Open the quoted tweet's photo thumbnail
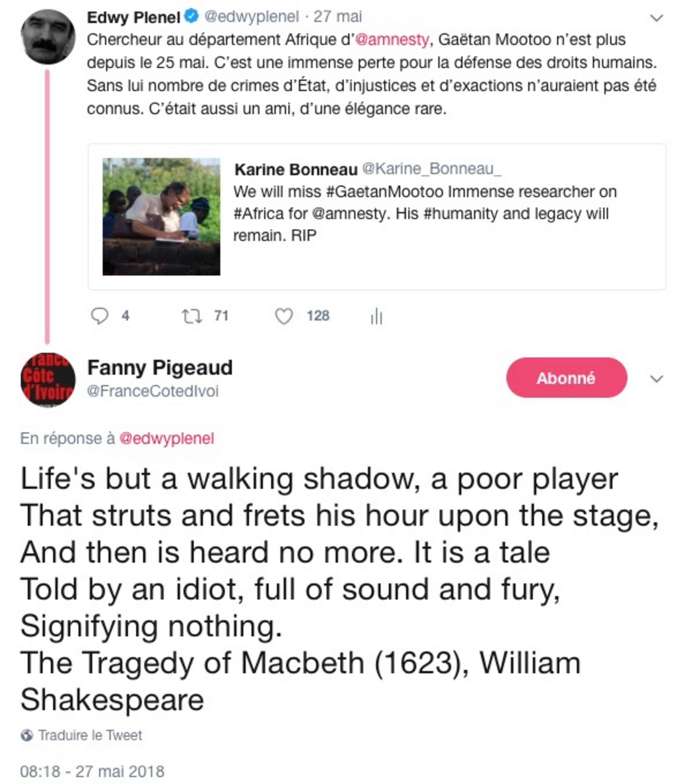Image resolution: width=684 pixels, height=784 pixels. click(x=161, y=217)
